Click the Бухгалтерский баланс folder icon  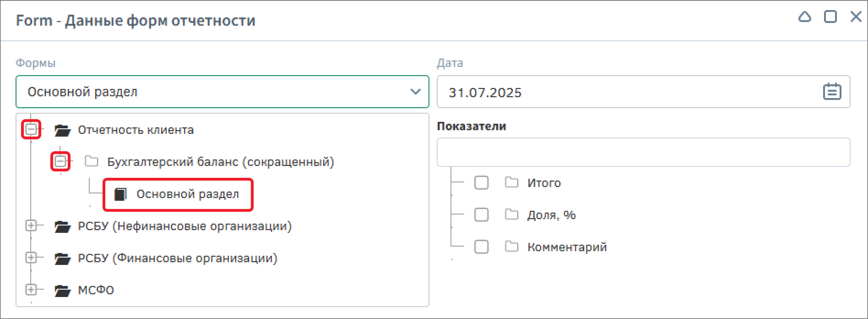92,161
